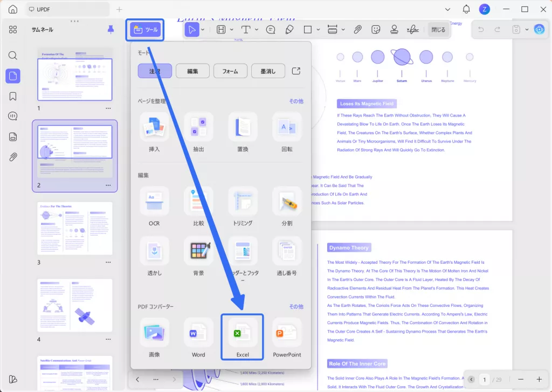Viewport: 552px width, 392px height.
Task: Click the undo arrow
Action: (481, 30)
